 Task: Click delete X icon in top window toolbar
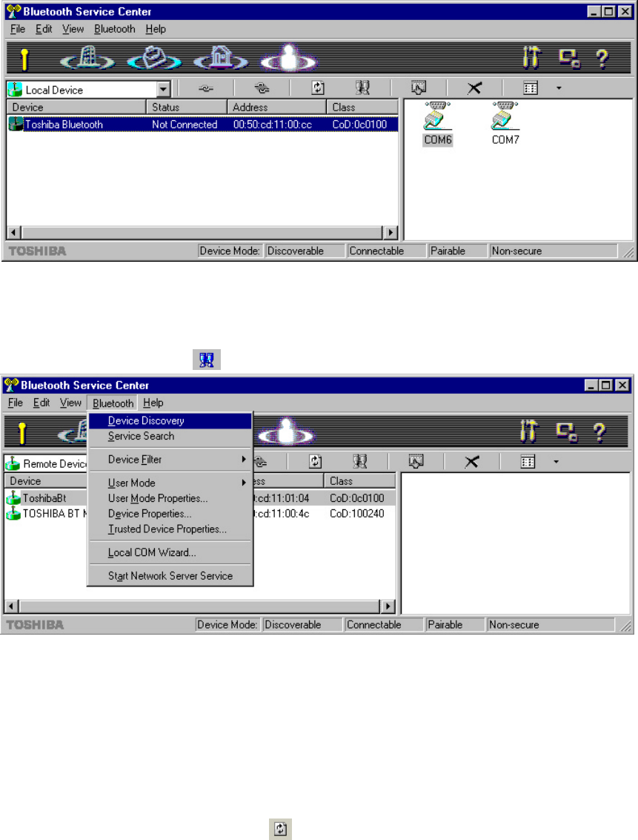coord(474,88)
